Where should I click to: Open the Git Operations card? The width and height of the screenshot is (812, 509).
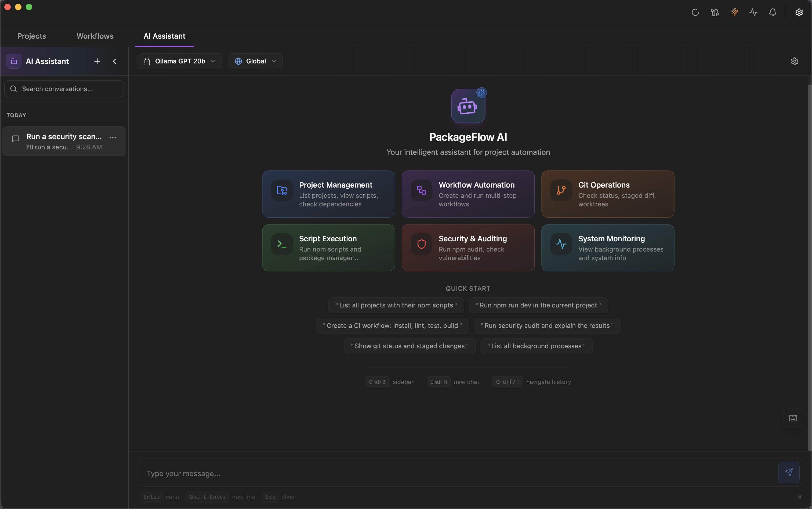[x=607, y=194]
